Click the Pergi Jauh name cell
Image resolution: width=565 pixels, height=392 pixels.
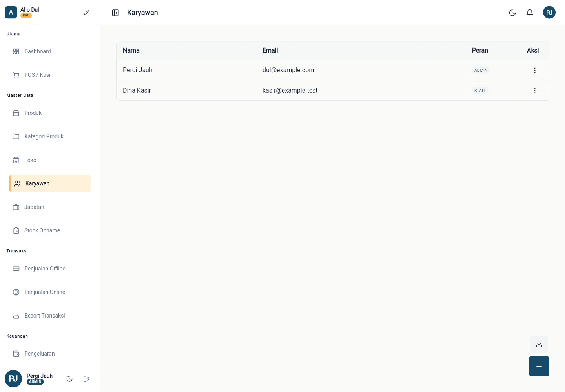pos(138,70)
